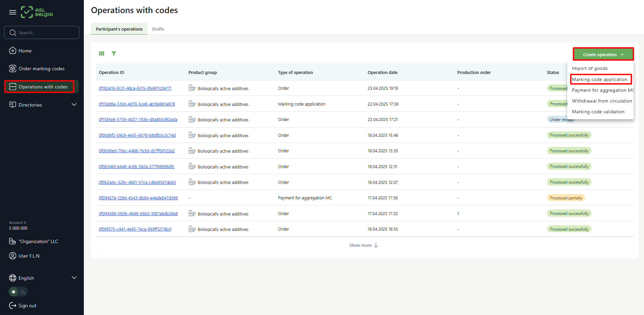This screenshot has height=315, width=644.
Task: Click the Sign out arrow icon
Action: [12, 306]
